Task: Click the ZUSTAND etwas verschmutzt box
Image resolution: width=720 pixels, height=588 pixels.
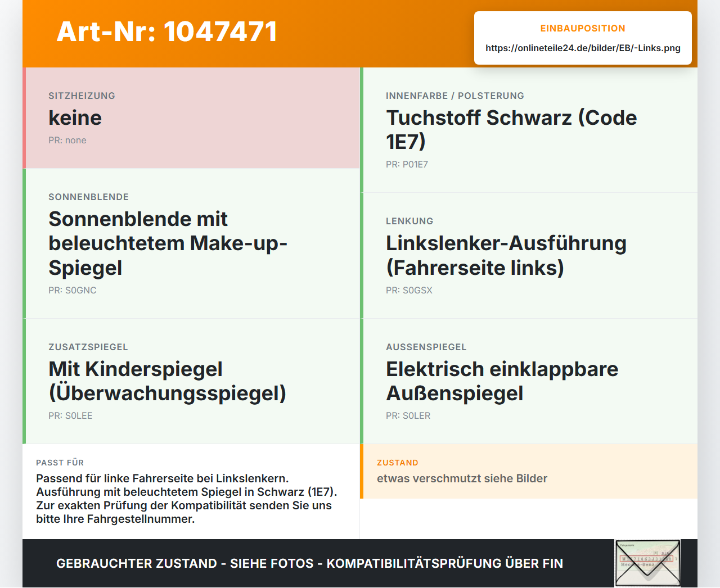Action: coord(529,471)
